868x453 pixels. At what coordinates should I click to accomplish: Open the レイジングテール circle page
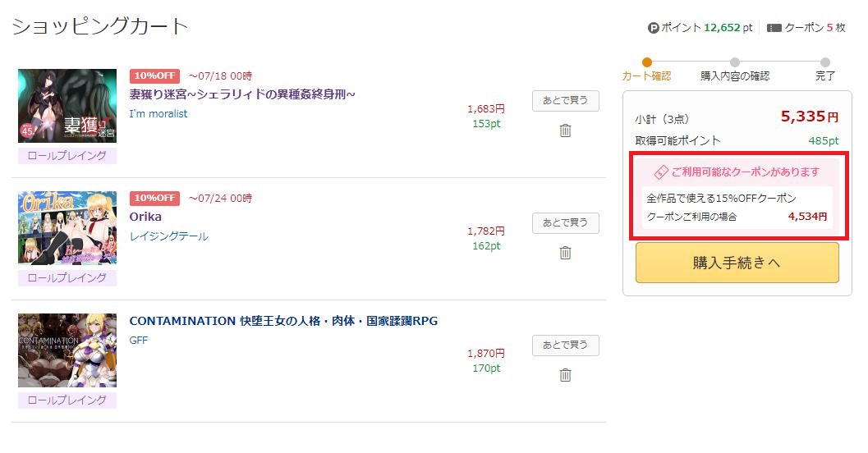(x=169, y=236)
